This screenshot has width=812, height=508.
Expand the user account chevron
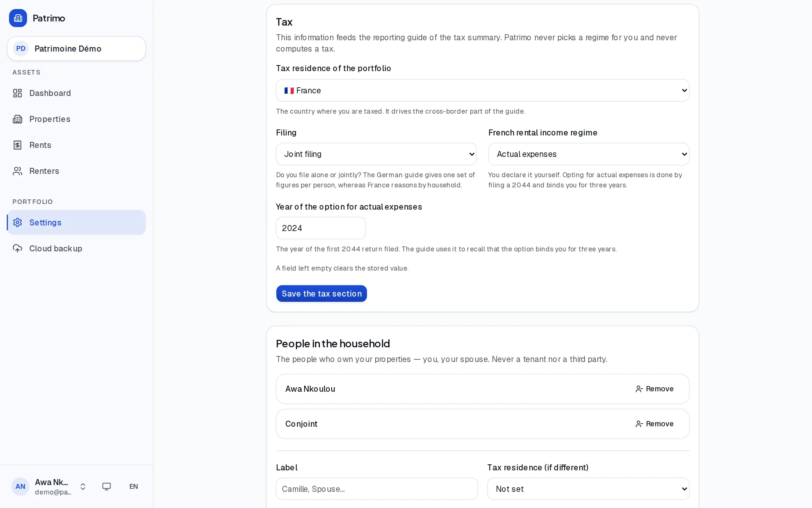coord(83,487)
